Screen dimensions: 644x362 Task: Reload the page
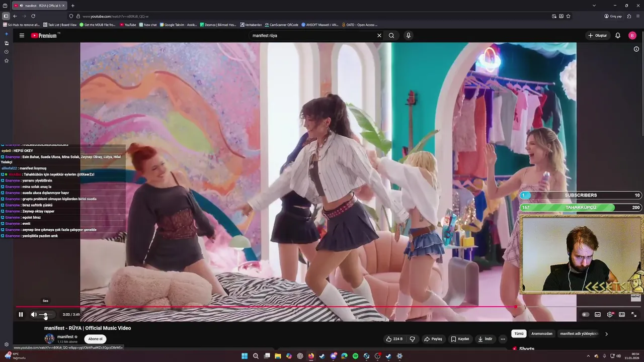coord(33,16)
